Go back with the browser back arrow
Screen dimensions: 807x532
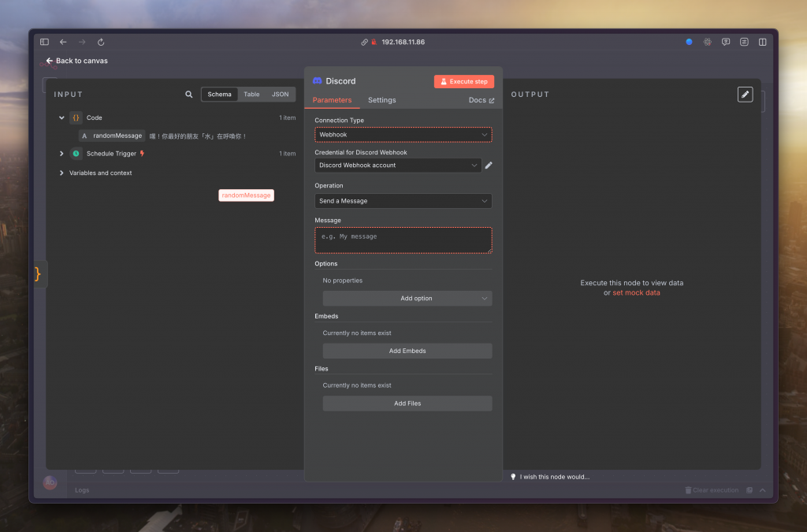click(63, 42)
